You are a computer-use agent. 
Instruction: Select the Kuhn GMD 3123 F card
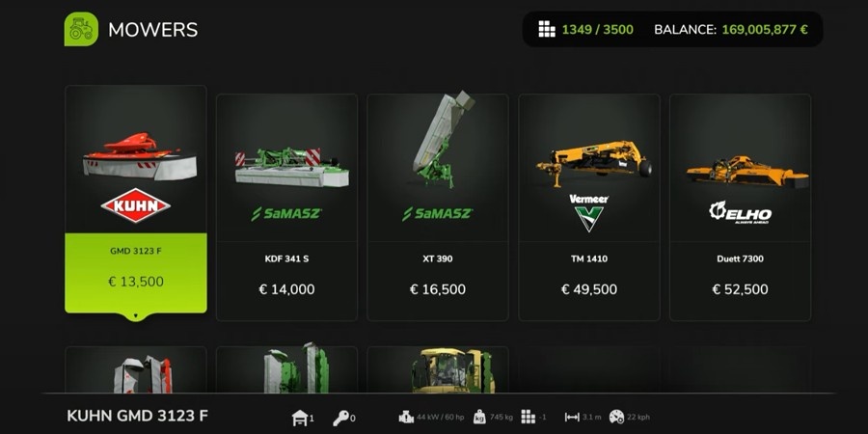click(x=136, y=200)
